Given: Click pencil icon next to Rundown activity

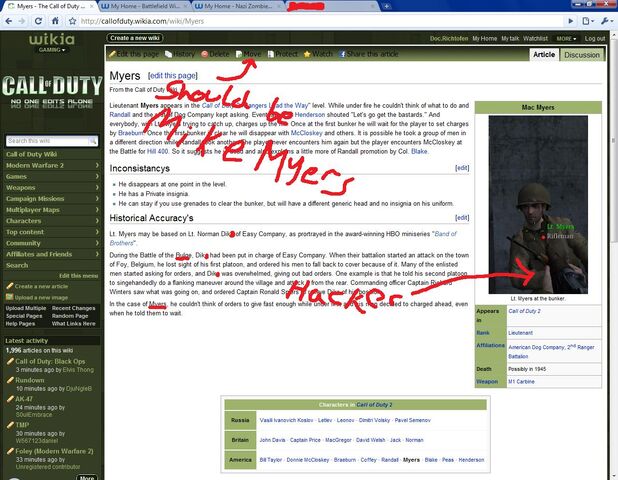Looking at the screenshot, I should 10,380.
